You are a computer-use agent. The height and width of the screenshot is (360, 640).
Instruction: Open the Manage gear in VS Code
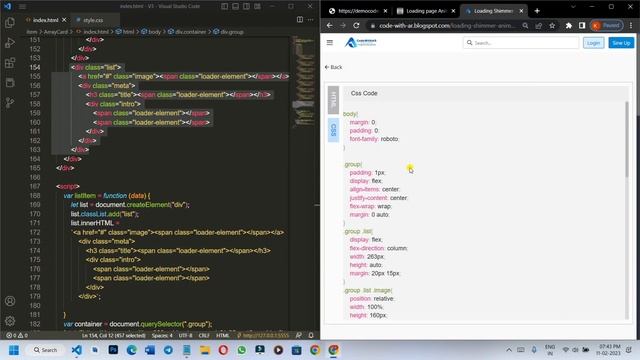click(10, 321)
